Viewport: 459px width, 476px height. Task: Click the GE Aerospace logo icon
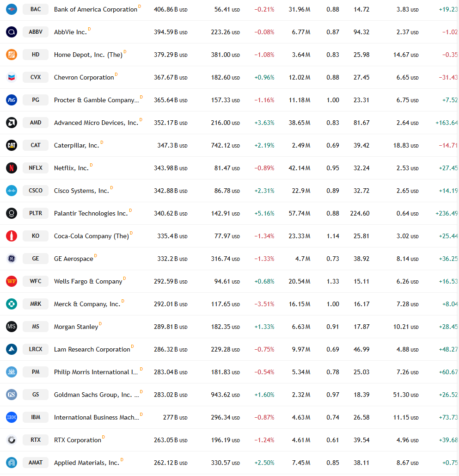tap(12, 259)
